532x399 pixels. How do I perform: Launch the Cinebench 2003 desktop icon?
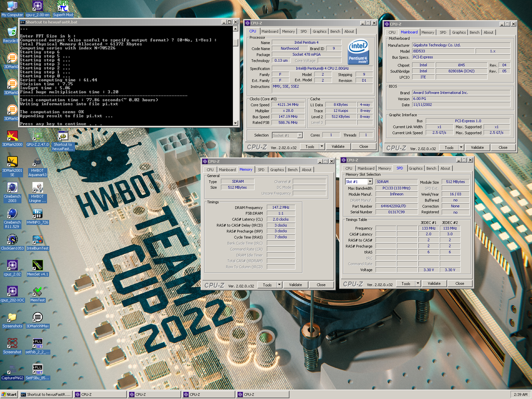pyautogui.click(x=12, y=192)
